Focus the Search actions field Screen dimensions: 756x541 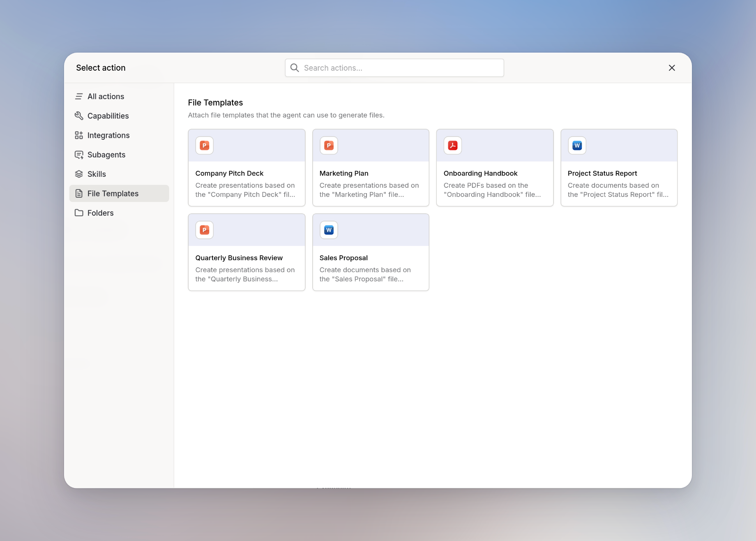tap(394, 68)
